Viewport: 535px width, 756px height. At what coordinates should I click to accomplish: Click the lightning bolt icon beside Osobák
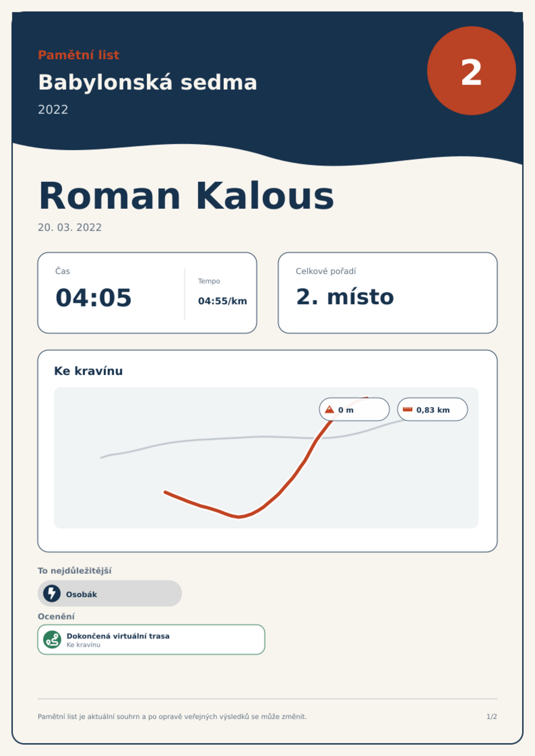(52, 593)
